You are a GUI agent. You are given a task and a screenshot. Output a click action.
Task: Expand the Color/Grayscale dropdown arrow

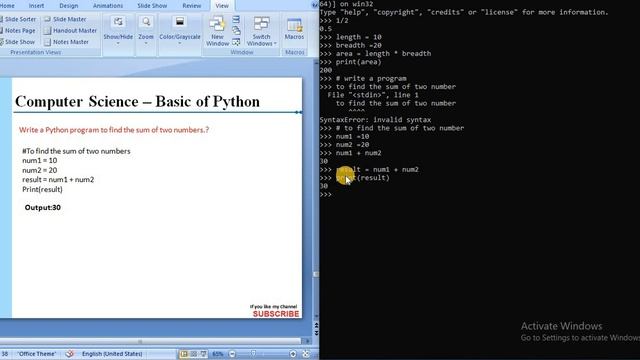click(x=180, y=43)
